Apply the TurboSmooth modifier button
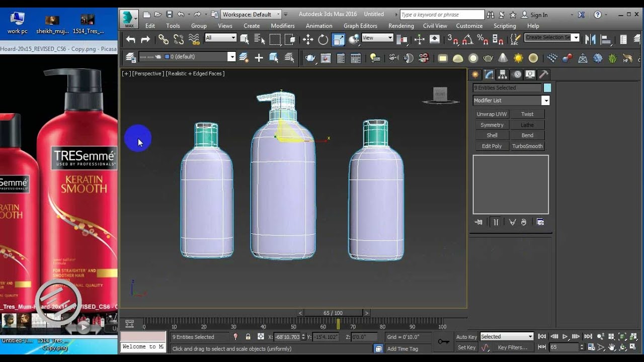 (x=527, y=146)
